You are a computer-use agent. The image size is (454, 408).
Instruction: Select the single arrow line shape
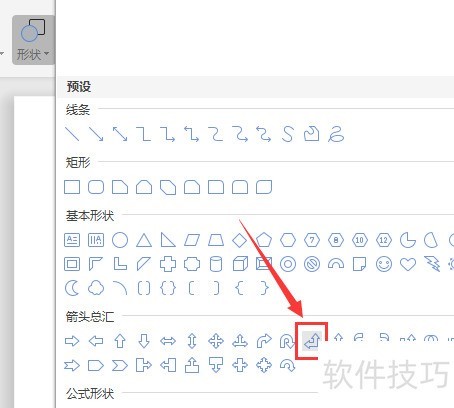96,134
